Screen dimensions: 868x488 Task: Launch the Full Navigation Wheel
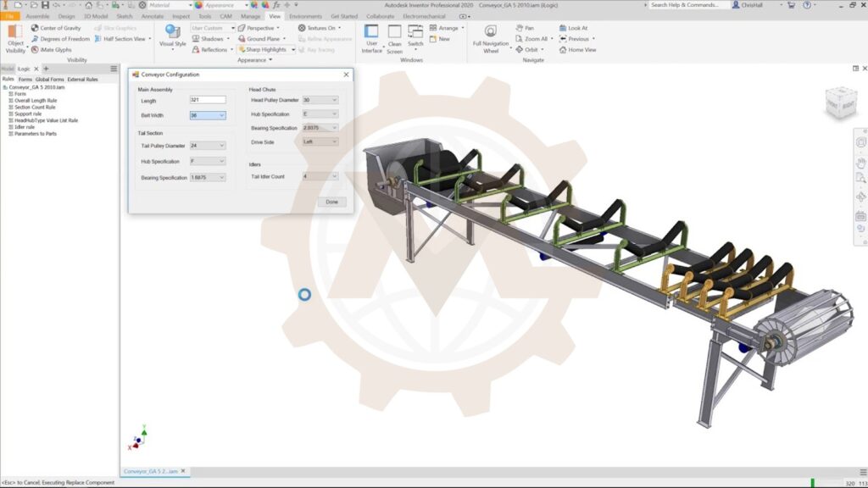491,39
